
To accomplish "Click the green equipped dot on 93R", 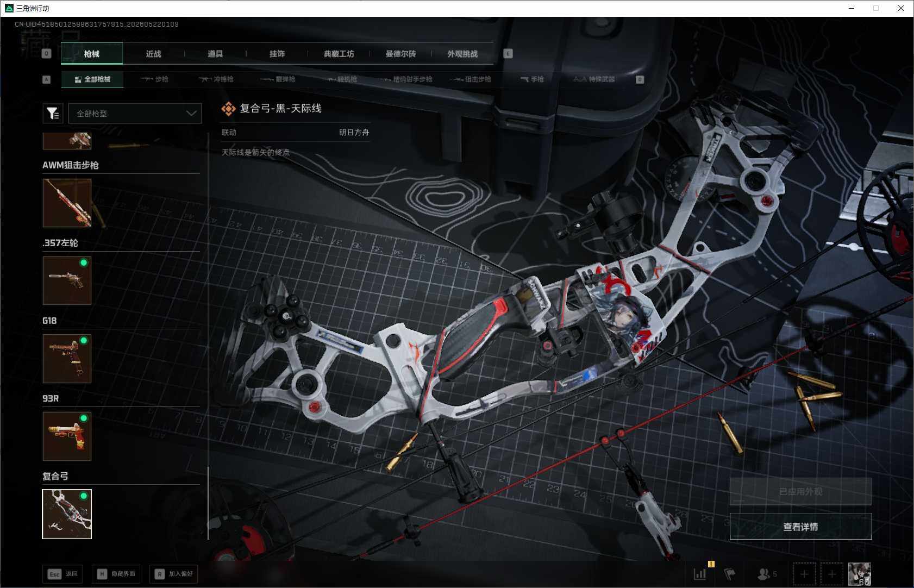I will (84, 418).
